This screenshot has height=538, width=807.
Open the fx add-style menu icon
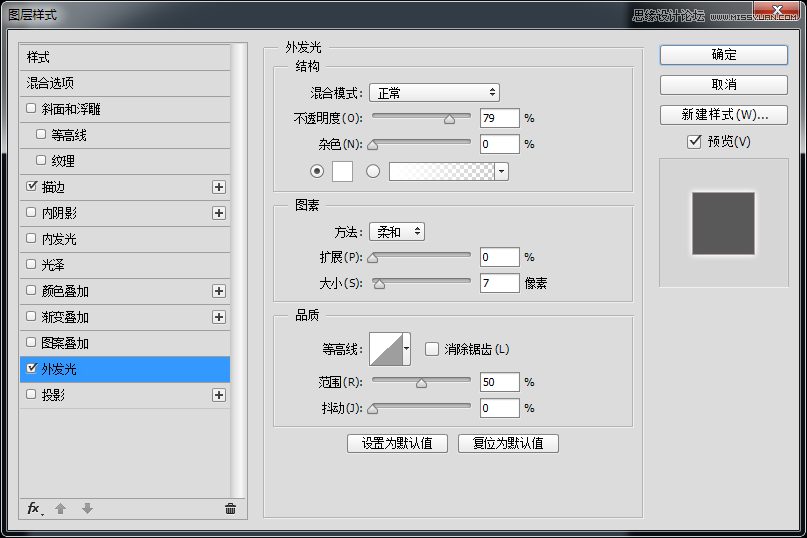point(35,509)
